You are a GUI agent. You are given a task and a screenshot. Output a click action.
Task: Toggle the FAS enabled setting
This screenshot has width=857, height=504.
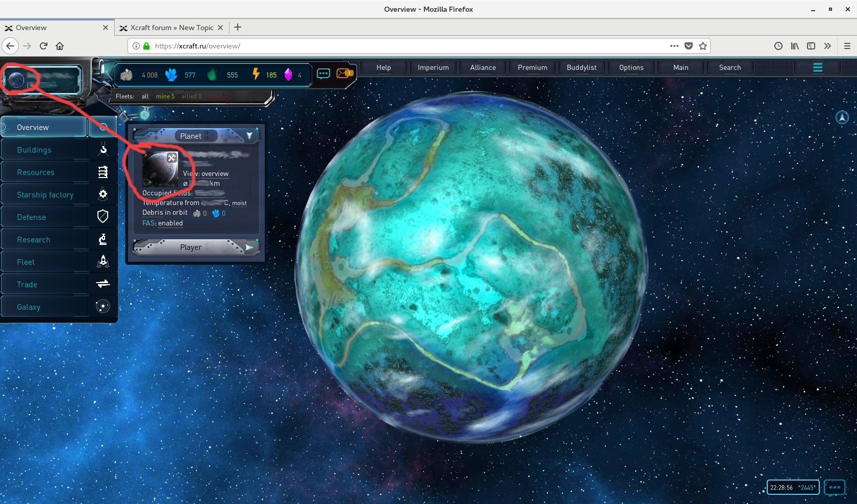tap(162, 223)
